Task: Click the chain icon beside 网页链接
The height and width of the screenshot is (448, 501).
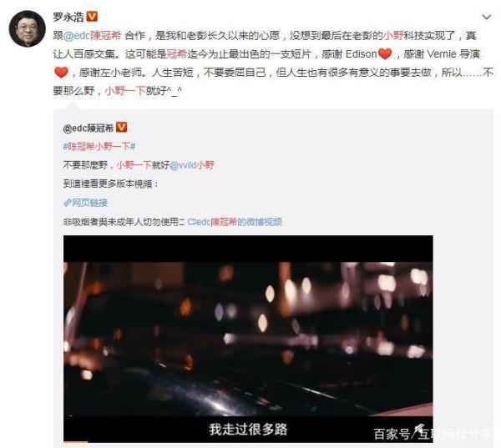Action: (67, 203)
